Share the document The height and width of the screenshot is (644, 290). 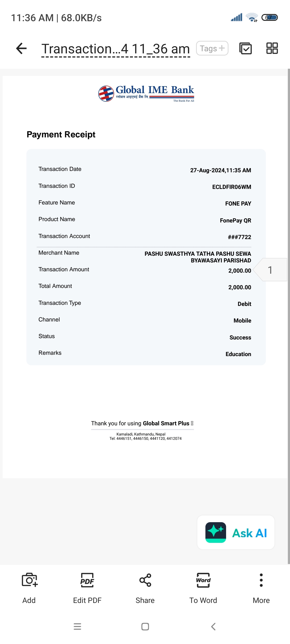[145, 588]
